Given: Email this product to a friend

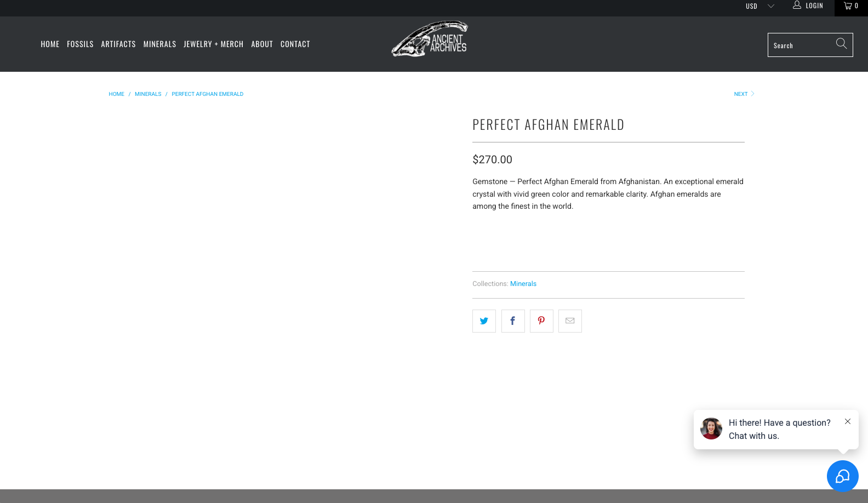Looking at the screenshot, I should pyautogui.click(x=569, y=321).
